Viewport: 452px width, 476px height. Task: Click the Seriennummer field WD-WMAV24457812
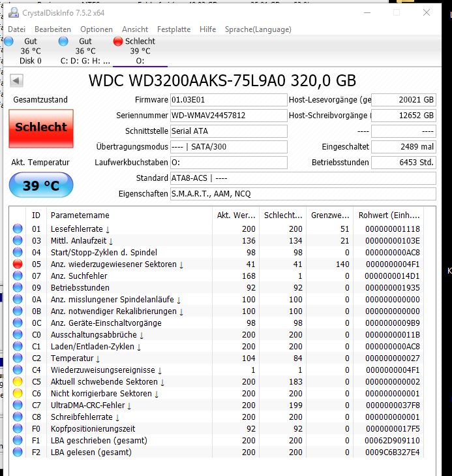[228, 116]
